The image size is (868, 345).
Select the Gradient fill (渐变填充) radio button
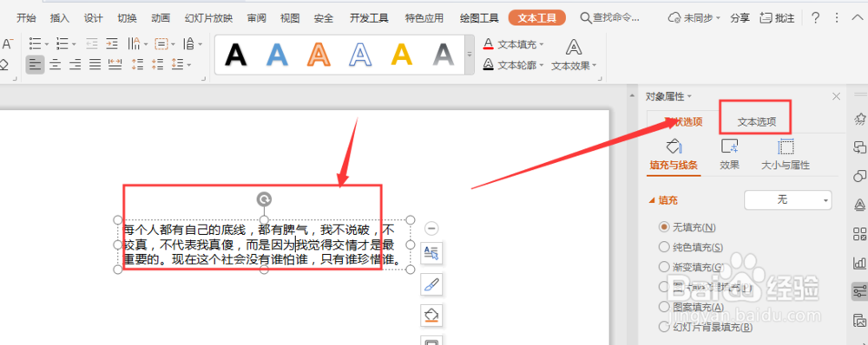pyautogui.click(x=664, y=266)
